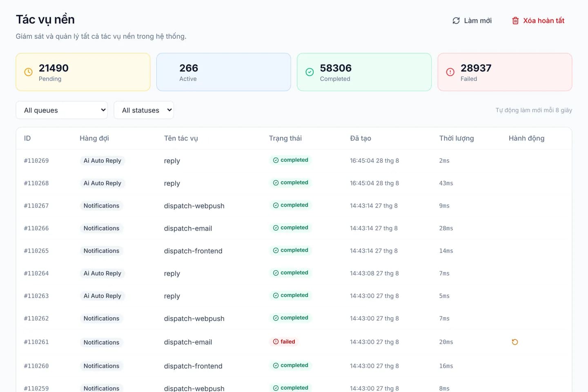The image size is (588, 392).
Task: Click the refresh icon beside Làm mới
Action: [456, 21]
